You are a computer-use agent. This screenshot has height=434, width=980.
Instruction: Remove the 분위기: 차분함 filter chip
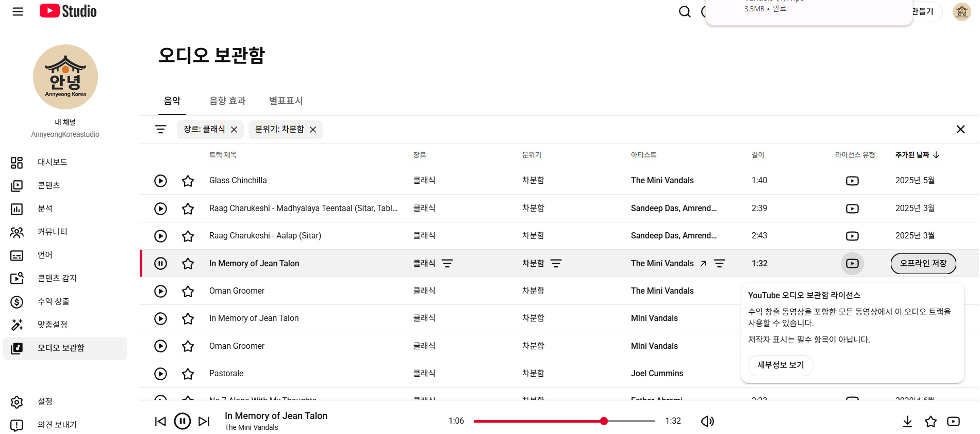313,130
